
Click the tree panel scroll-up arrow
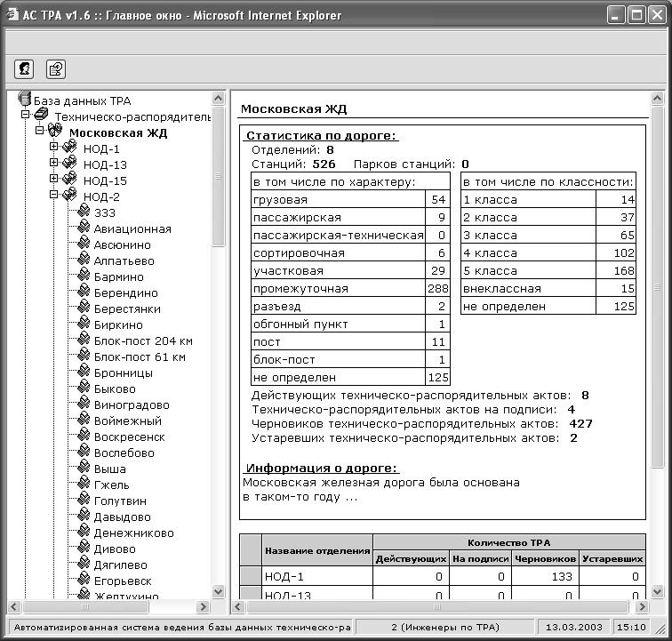point(218,98)
